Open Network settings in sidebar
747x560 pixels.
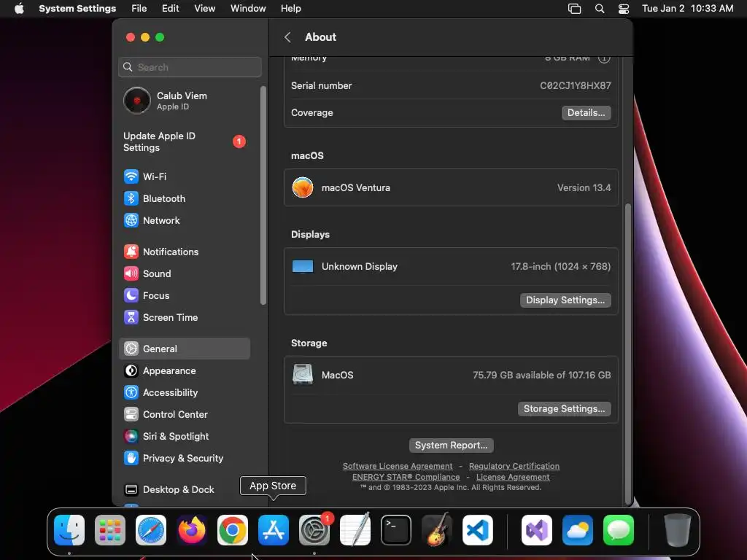[185, 220]
